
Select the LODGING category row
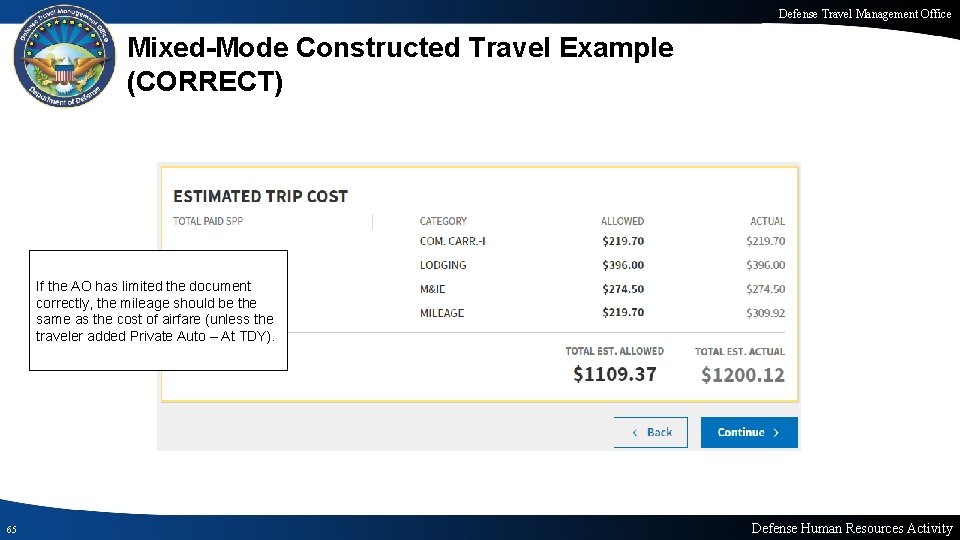[x=443, y=265]
